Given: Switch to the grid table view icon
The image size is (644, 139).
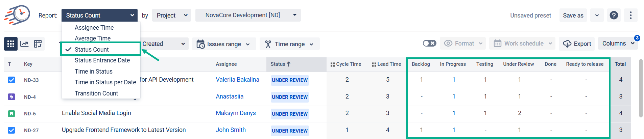Looking at the screenshot, I should tap(11, 44).
